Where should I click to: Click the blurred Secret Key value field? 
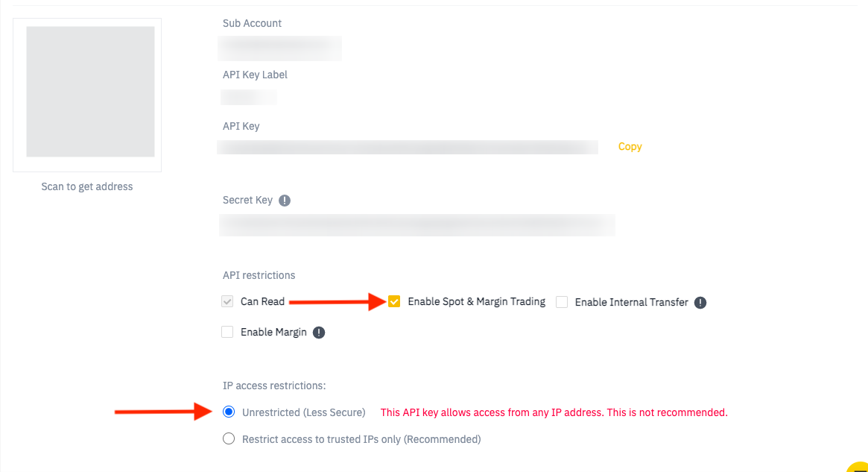[416, 224]
